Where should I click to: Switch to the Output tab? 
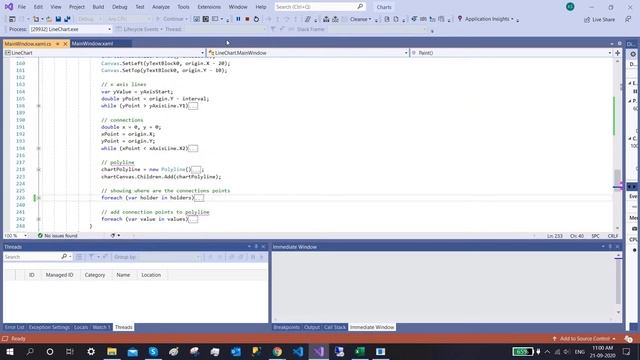pos(312,327)
